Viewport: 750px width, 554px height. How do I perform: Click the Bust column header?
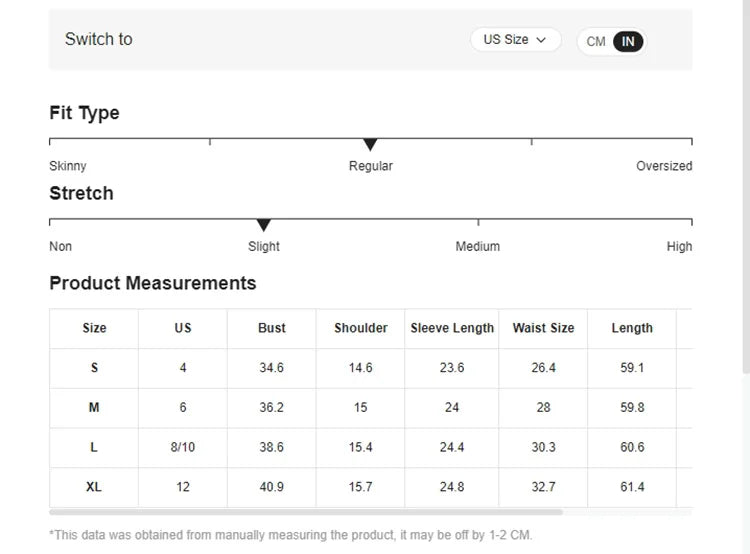point(272,328)
